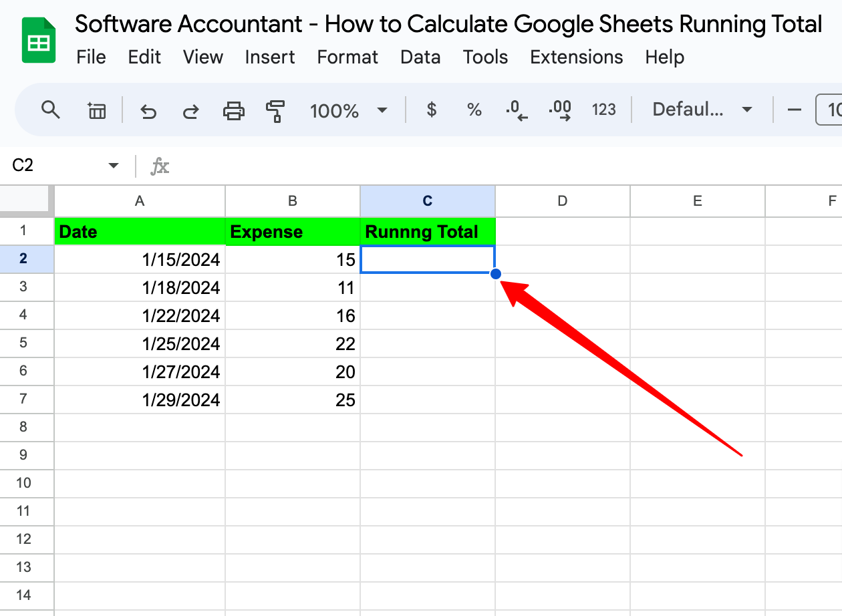Viewport: 842px width, 616px height.
Task: Open the Name box dropdown arrow
Action: point(114,166)
